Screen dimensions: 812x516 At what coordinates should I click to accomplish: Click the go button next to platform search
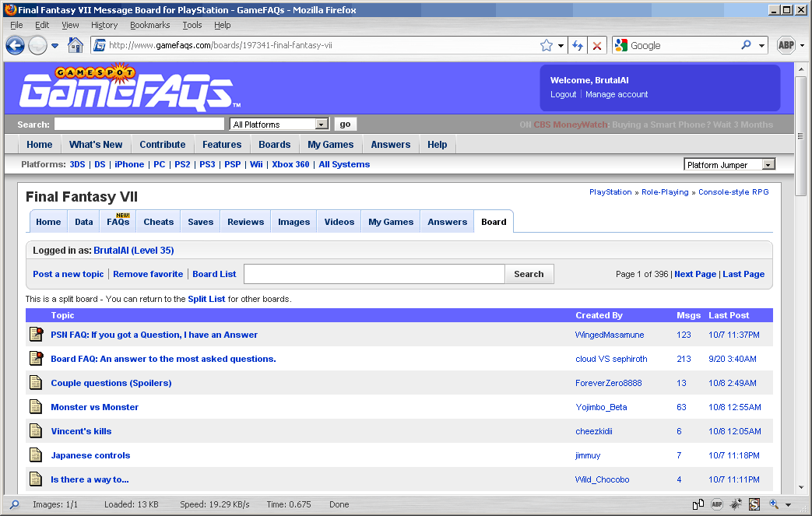click(344, 124)
